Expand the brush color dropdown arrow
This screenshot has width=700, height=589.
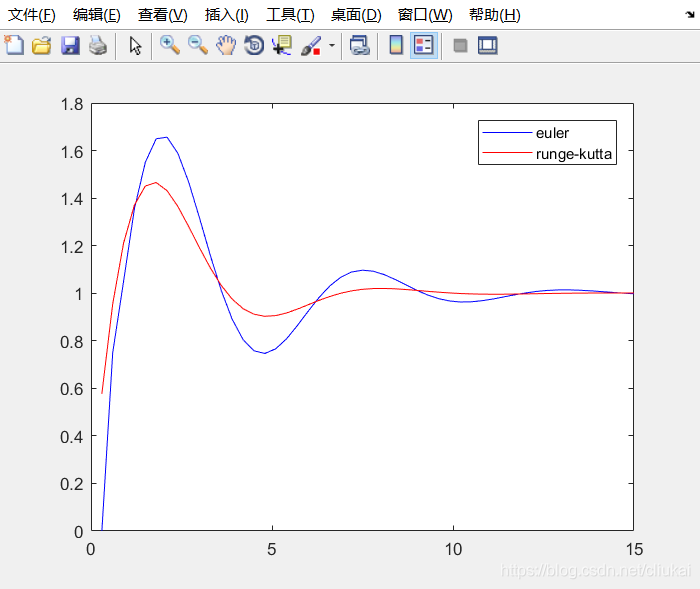332,45
